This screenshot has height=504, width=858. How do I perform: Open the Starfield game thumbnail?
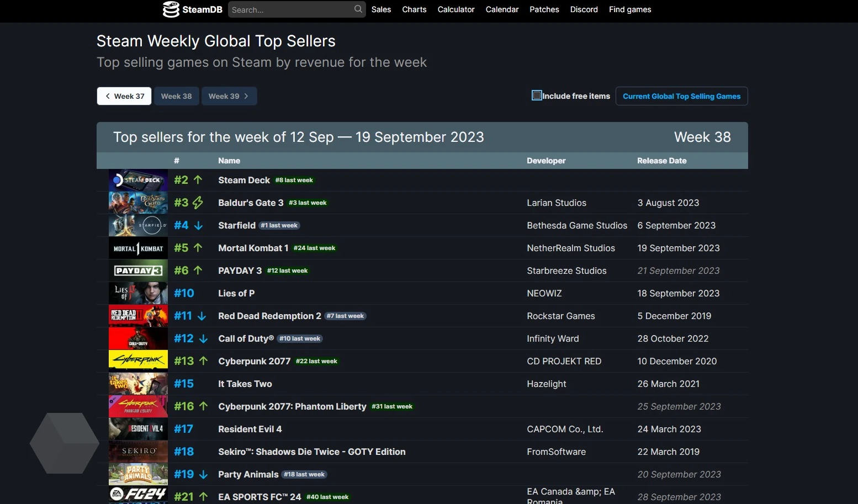coord(138,225)
